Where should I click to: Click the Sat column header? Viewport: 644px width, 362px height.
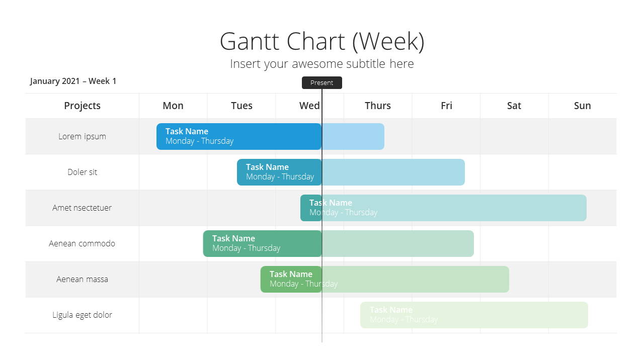pyautogui.click(x=514, y=106)
